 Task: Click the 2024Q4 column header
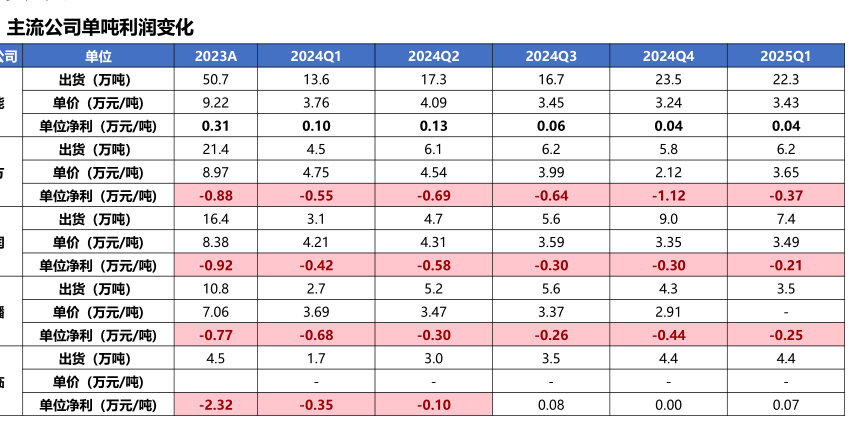[668, 56]
